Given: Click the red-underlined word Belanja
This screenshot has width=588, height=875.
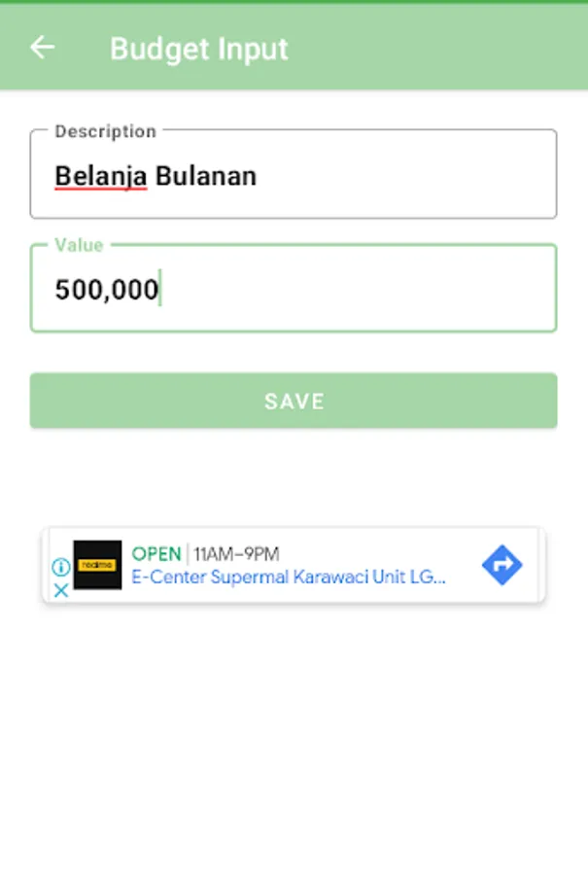Looking at the screenshot, I should click(x=100, y=176).
